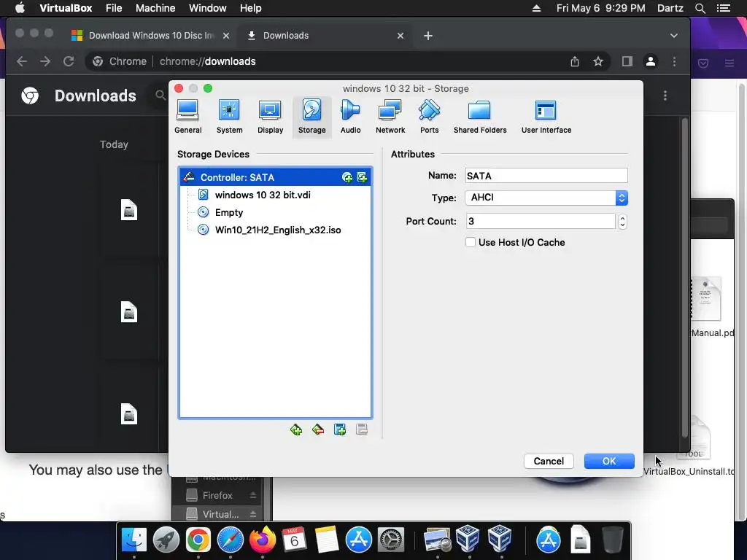Click the Port Count field
The width and height of the screenshot is (747, 560).
point(541,221)
